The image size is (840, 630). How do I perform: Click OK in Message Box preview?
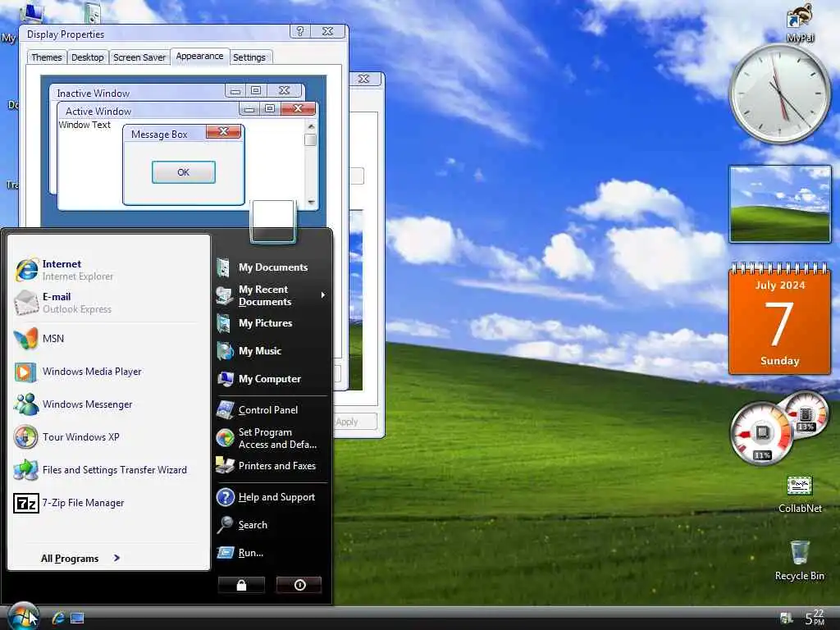(x=183, y=172)
